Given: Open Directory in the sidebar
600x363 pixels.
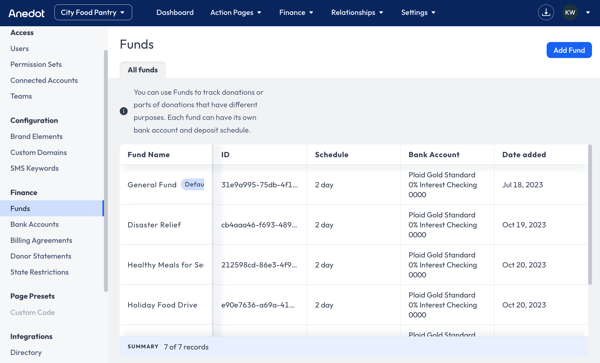Looking at the screenshot, I should [26, 353].
